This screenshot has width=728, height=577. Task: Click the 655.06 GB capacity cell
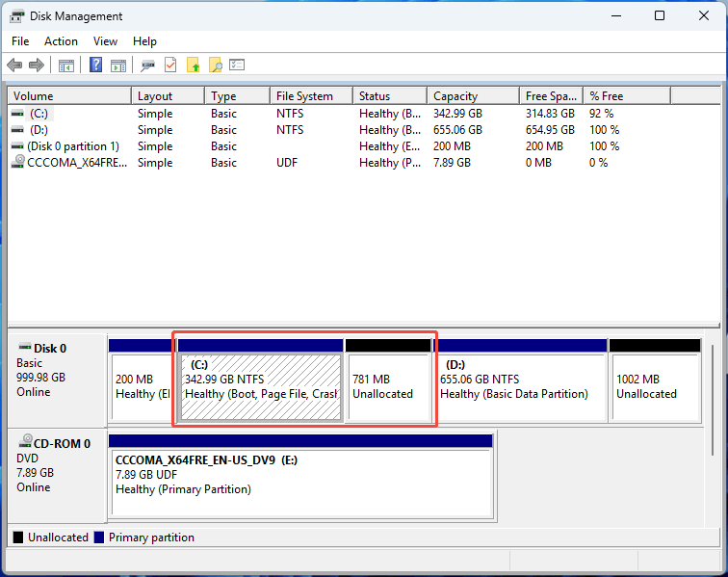(x=457, y=130)
